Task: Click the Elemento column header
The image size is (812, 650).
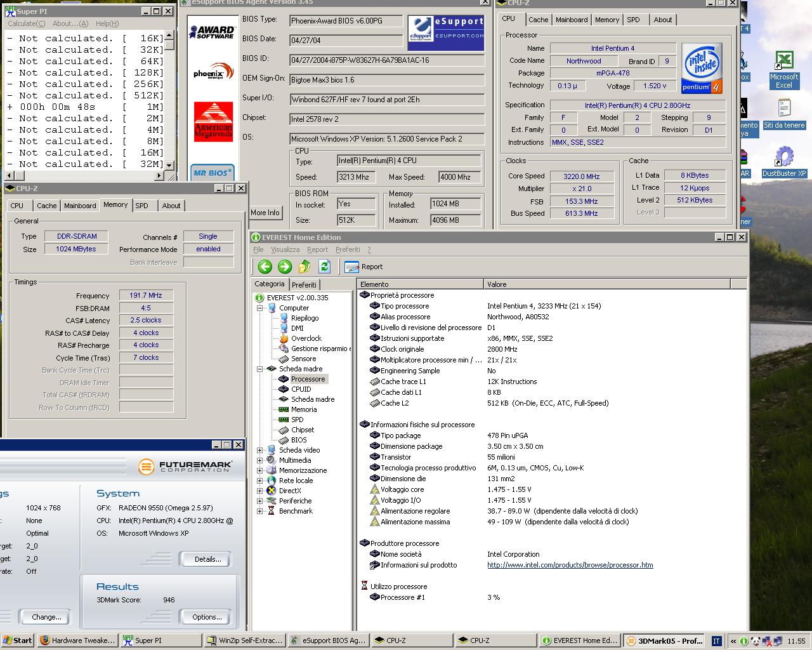Action: (x=420, y=284)
